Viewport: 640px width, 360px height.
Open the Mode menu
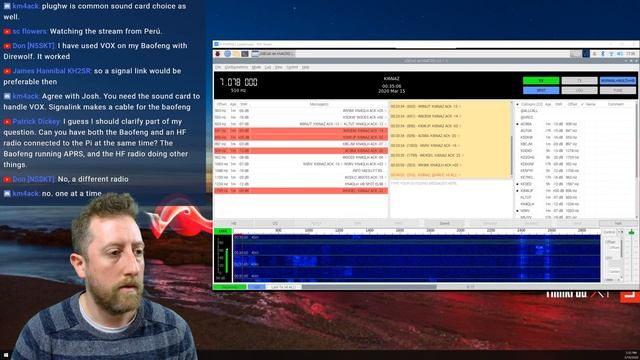(x=256, y=67)
